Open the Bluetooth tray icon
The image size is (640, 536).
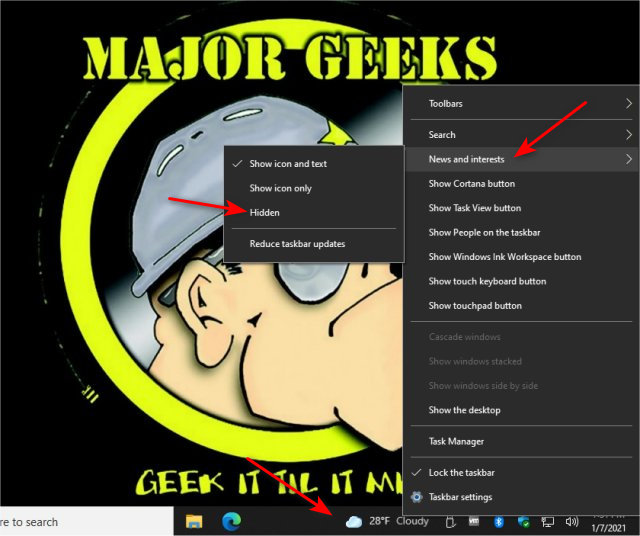coord(499,522)
